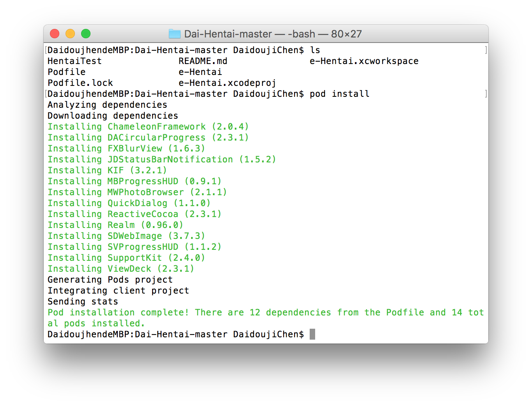532x406 pixels.
Task: Click the green zoom window button
Action: coord(86,34)
